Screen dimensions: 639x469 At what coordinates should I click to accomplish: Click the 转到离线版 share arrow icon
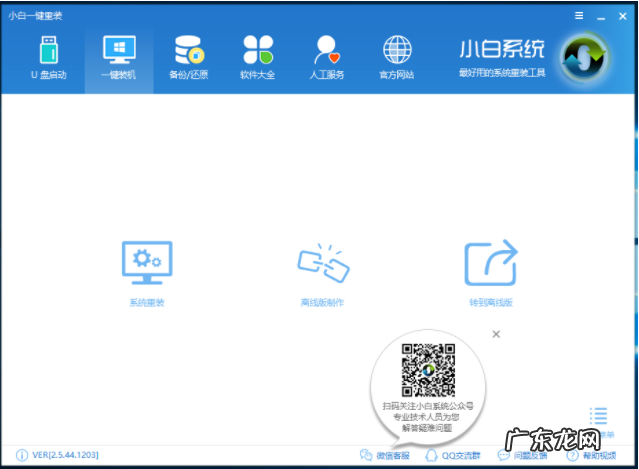(491, 263)
